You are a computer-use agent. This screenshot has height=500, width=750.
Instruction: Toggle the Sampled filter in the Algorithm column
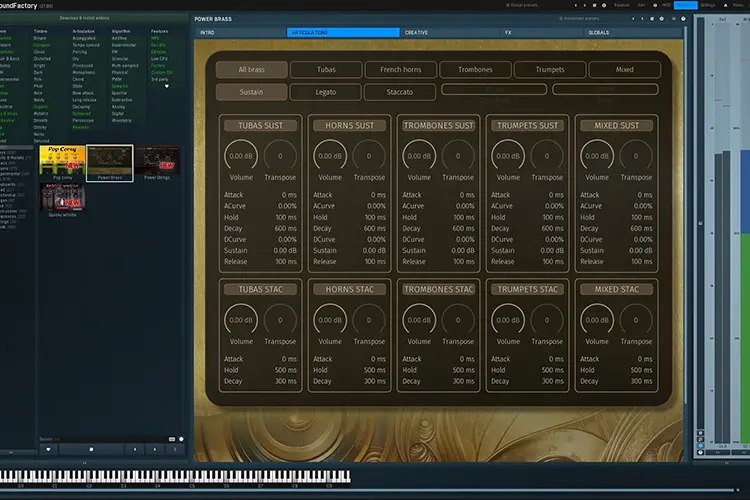(119, 86)
